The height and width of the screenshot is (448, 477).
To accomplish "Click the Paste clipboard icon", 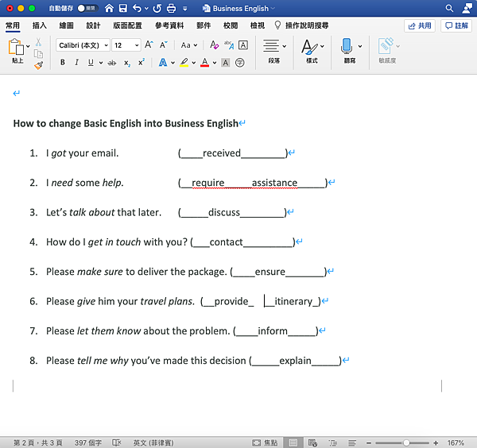I will coord(17,48).
